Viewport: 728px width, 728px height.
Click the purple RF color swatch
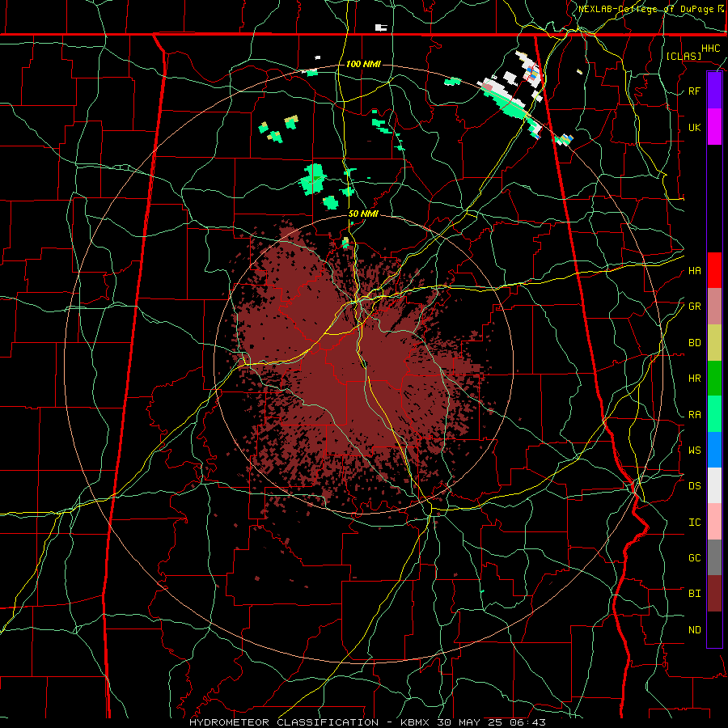coord(714,90)
